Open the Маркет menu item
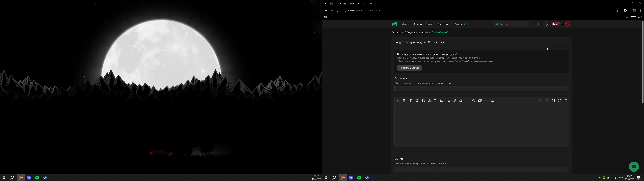The width and height of the screenshot is (644, 181). click(x=406, y=24)
